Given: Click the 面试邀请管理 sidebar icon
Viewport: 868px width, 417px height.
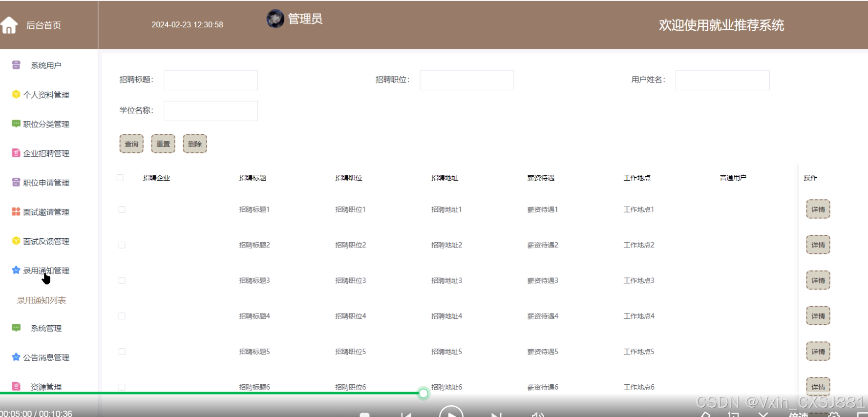Looking at the screenshot, I should (16, 211).
